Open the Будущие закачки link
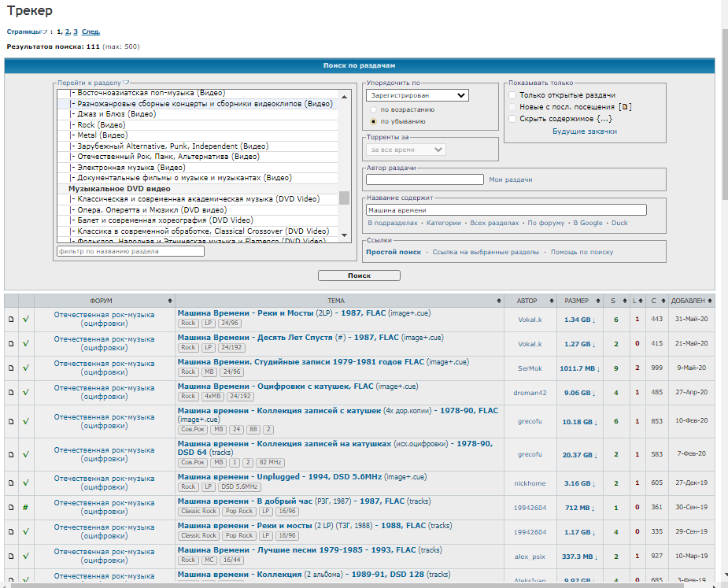 click(x=585, y=131)
